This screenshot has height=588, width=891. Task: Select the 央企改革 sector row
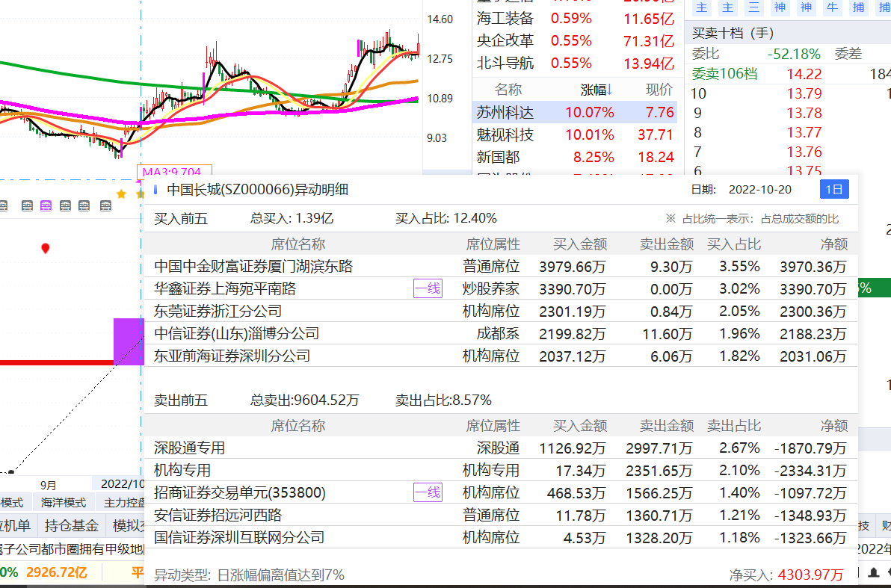pyautogui.click(x=576, y=41)
